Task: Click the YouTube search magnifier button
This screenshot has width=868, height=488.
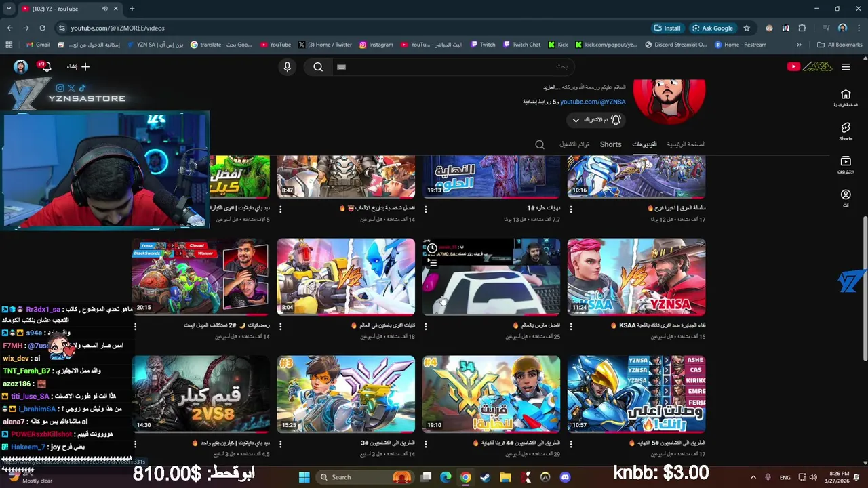Action: 318,66
